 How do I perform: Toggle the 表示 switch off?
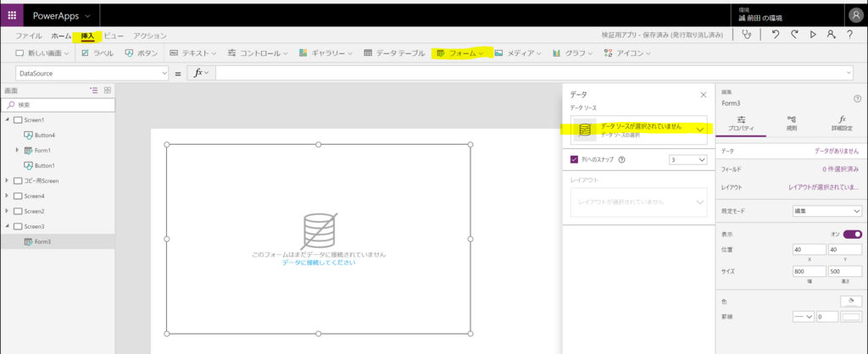[853, 234]
